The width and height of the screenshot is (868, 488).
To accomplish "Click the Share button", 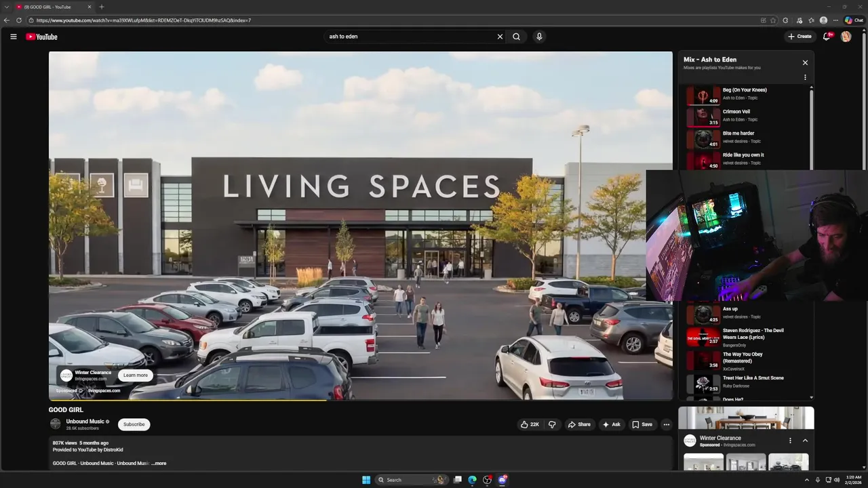I will point(579,424).
